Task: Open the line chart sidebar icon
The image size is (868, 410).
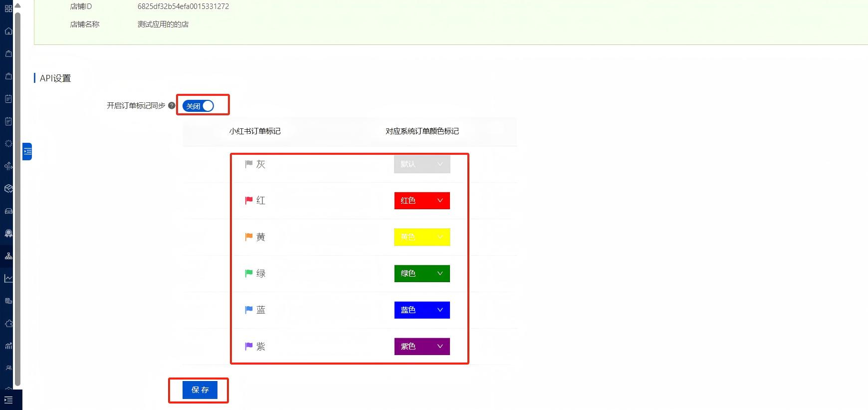Action: 8,278
